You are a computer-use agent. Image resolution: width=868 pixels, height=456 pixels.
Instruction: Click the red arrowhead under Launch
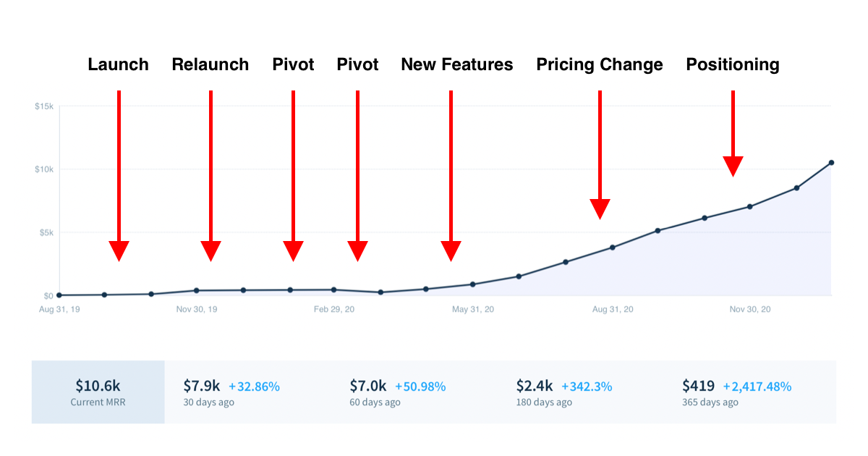(x=119, y=250)
